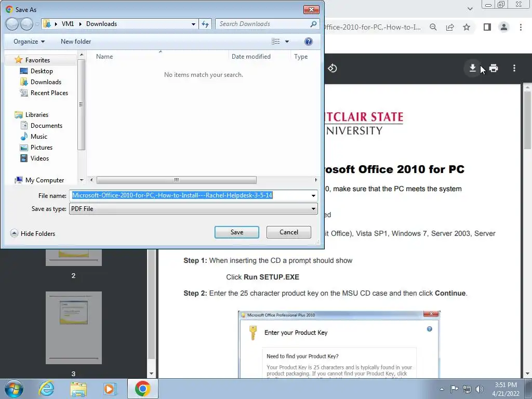Open Chrome profile avatar
This screenshot has height=399, width=532.
[504, 27]
